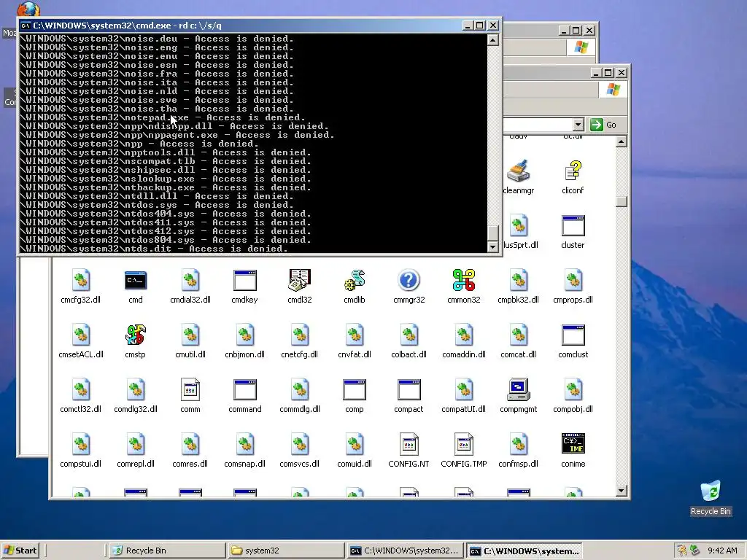Select the cmpbk32.dll file icon
The width and height of the screenshot is (747, 560).
tap(519, 281)
